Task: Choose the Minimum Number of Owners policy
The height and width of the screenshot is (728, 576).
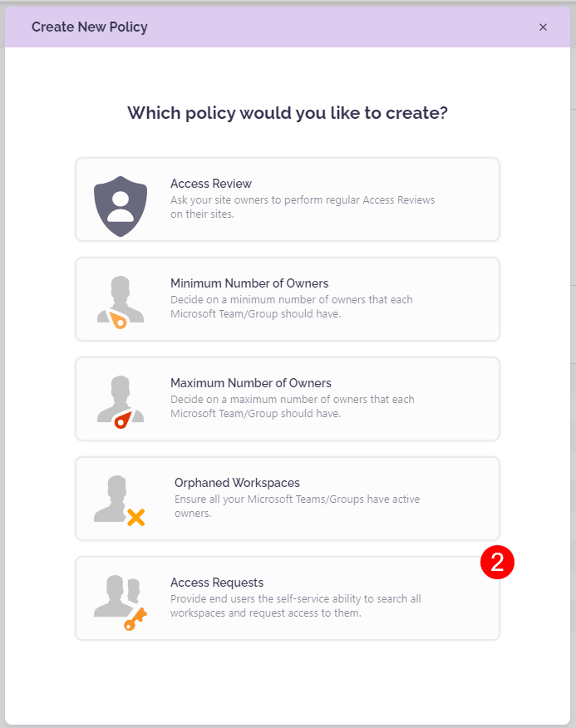Action: pos(287,299)
